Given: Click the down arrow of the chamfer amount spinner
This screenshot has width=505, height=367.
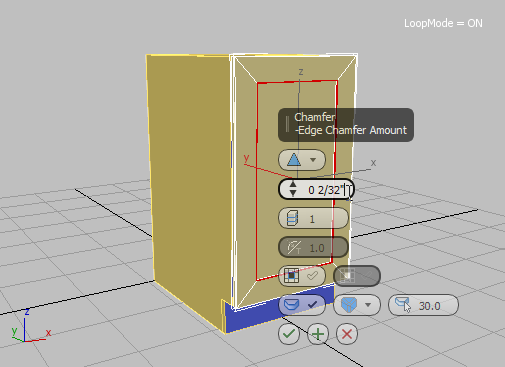Looking at the screenshot, I should point(293,193).
